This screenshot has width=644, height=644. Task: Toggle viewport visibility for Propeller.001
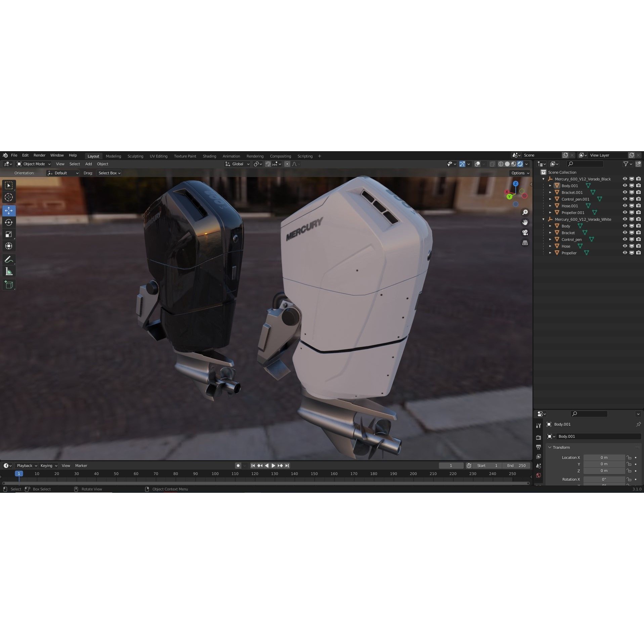[x=632, y=212]
